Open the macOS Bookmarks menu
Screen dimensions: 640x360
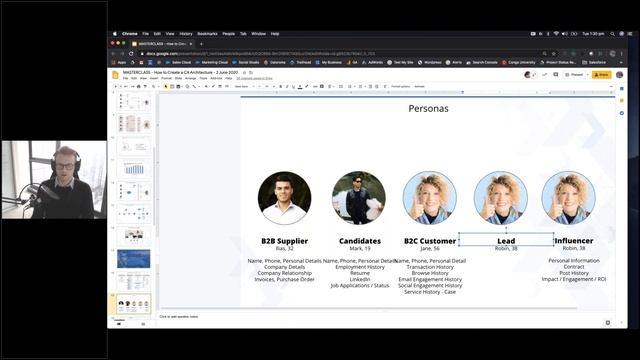click(207, 34)
